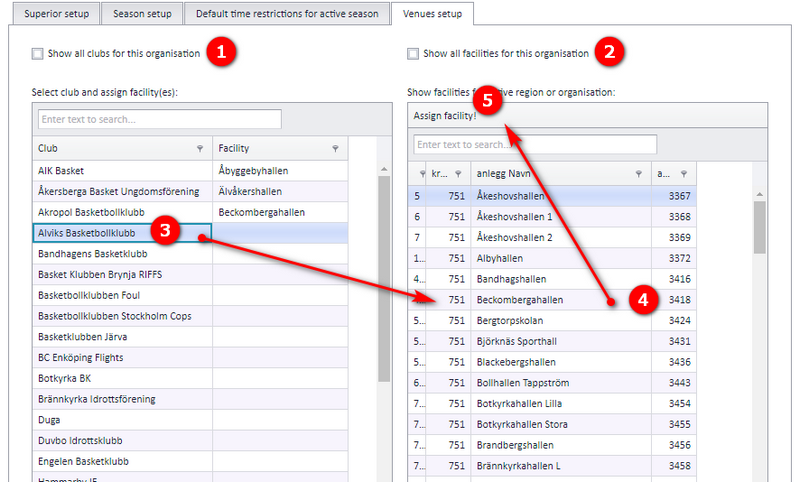Screen dimensions: 800x482
Task: Select club Brännkyrka Idrottsförening
Action: coord(122,399)
